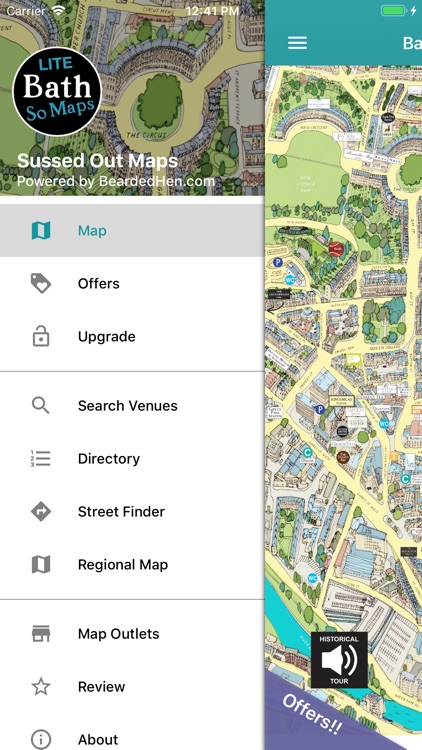Tap the WC icon below the upper parking icon

290,279
